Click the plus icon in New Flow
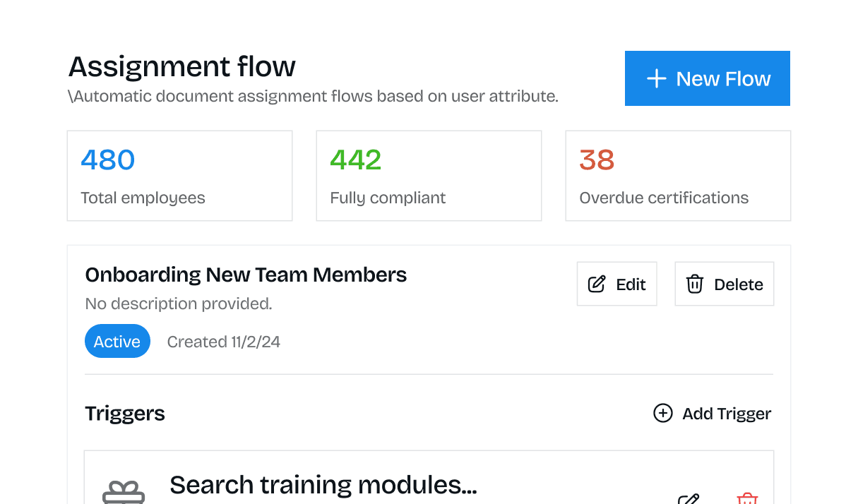The image size is (858, 504). pos(657,78)
